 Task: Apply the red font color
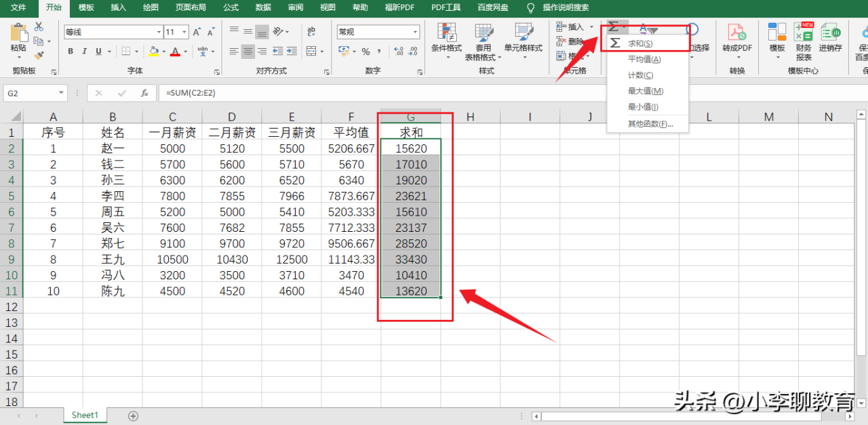pos(176,52)
